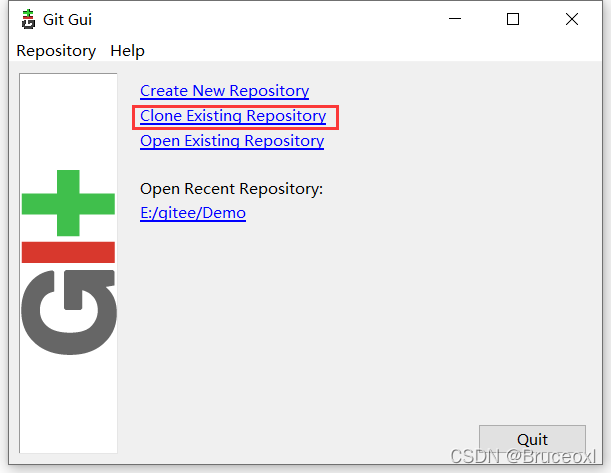Open recent repository E:/gitee/Demo
The height and width of the screenshot is (473, 611).
tap(193, 213)
